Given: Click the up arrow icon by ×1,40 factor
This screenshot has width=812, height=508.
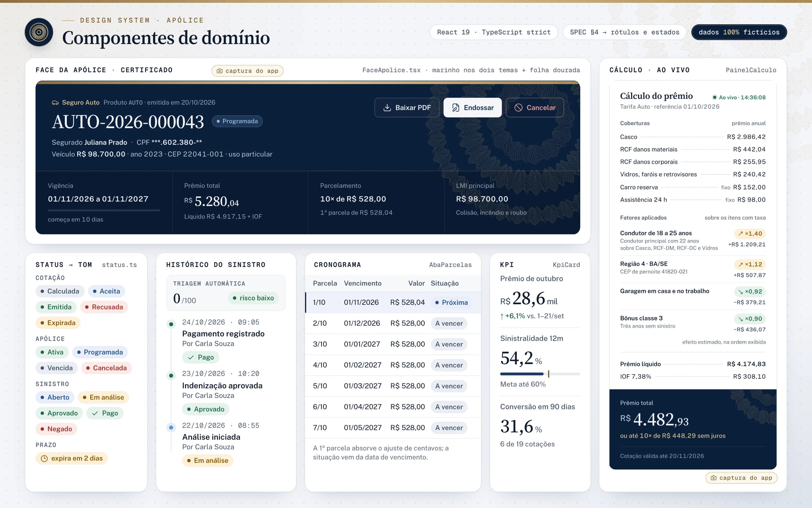Looking at the screenshot, I should [x=741, y=233].
